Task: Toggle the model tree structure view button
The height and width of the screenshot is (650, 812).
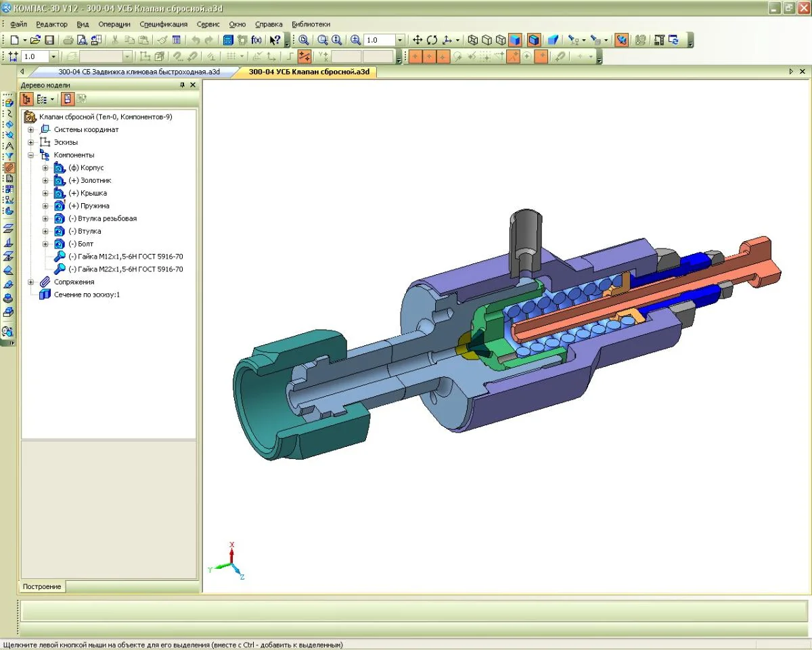Action: [x=27, y=99]
